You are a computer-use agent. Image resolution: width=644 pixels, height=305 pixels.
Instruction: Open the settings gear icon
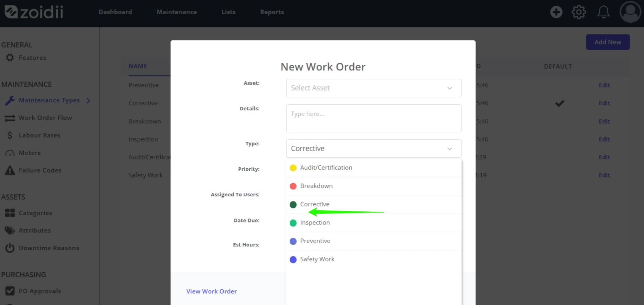tap(579, 12)
